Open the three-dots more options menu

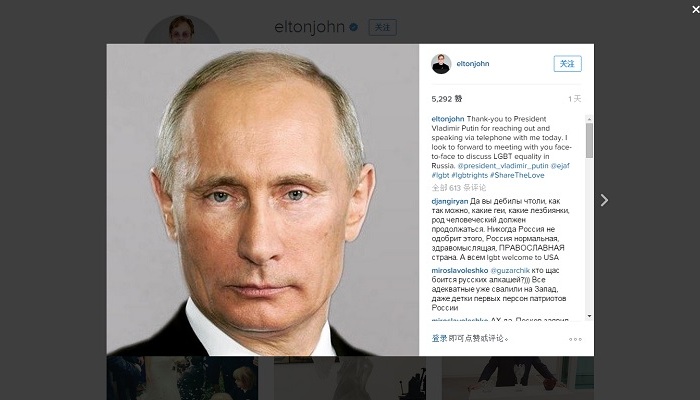click(575, 339)
